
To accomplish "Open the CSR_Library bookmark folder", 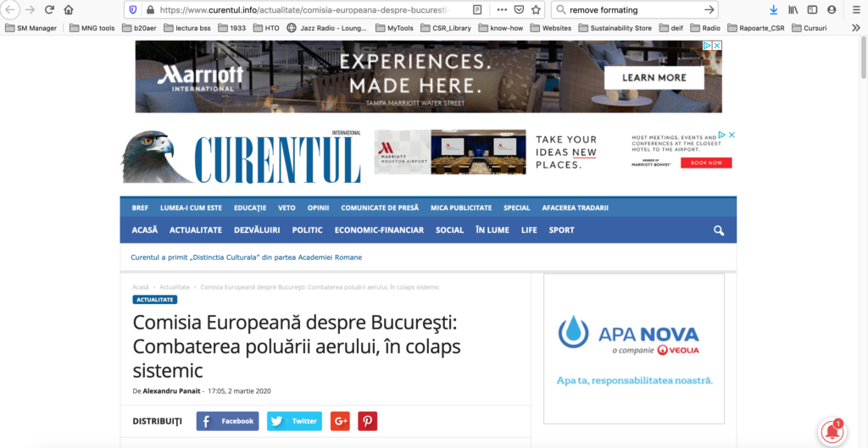I will tap(446, 28).
